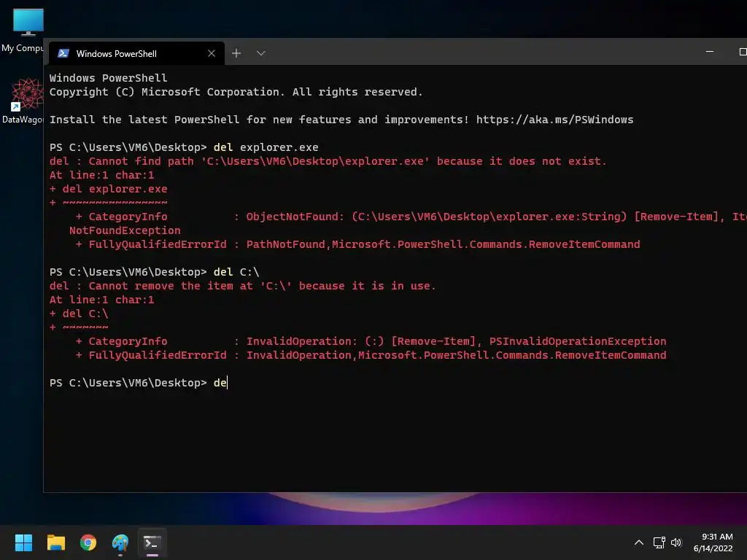Click the 'Copyright (C) Microsoft Corporation' line
Screen dimensions: 747x560
[236, 92]
